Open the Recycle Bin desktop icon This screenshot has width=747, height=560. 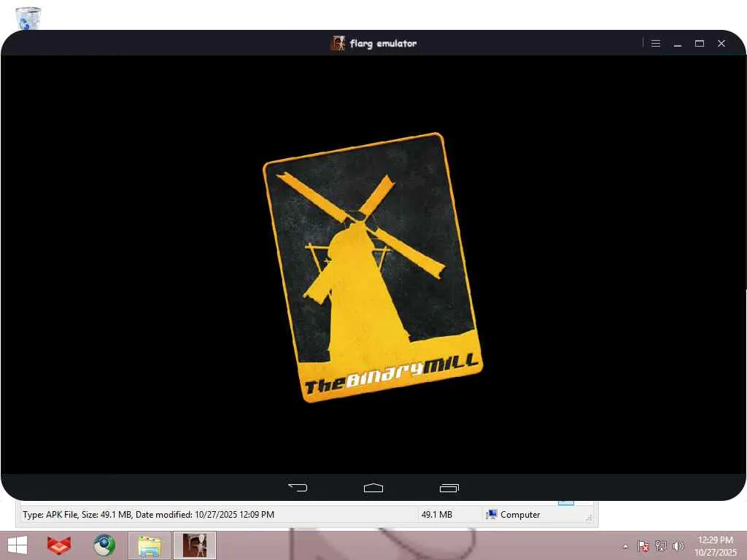(28, 18)
